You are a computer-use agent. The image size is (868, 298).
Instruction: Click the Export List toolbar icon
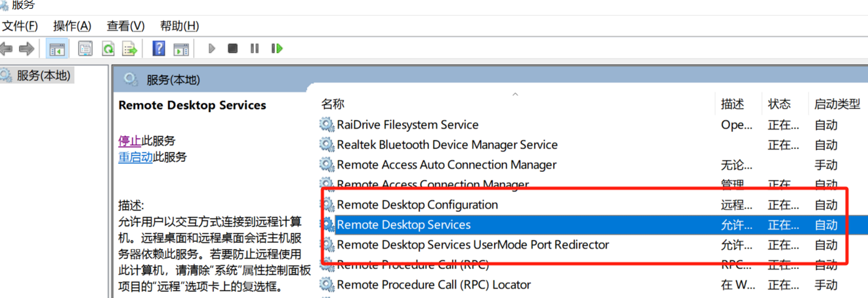(130, 49)
